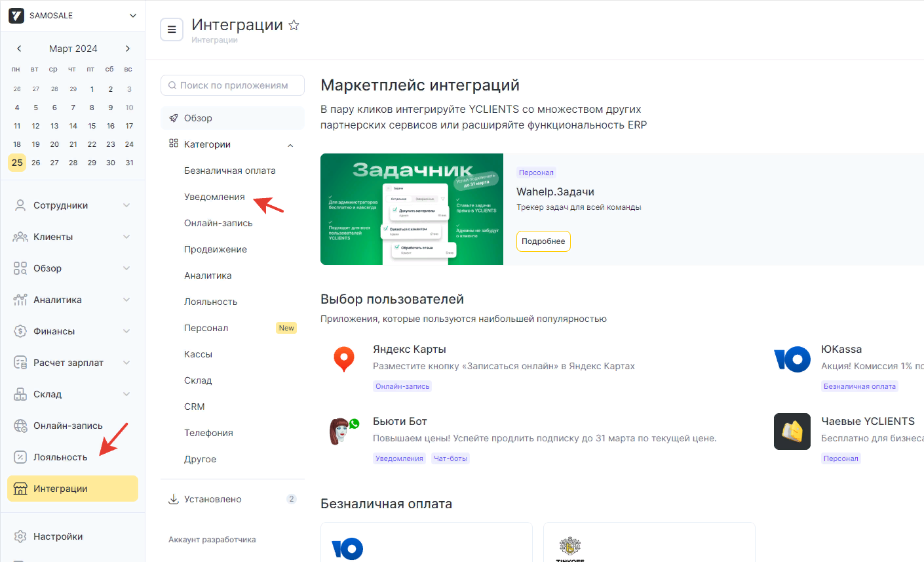Click the SAMOSALE logo icon

click(16, 16)
